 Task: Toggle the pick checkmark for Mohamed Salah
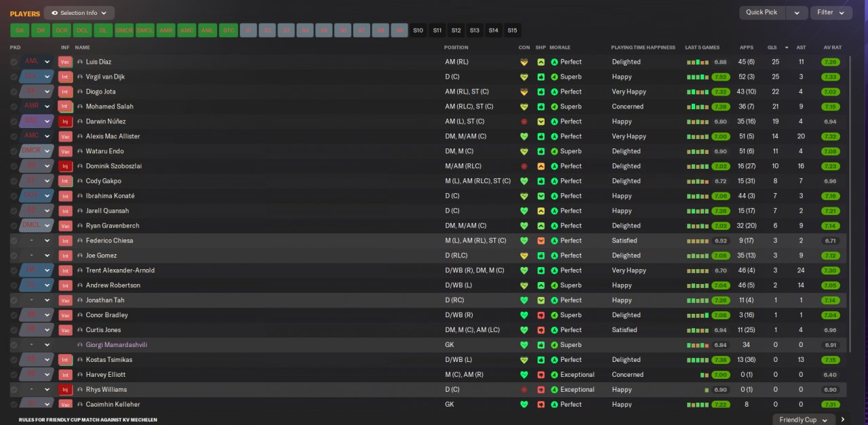tap(14, 106)
